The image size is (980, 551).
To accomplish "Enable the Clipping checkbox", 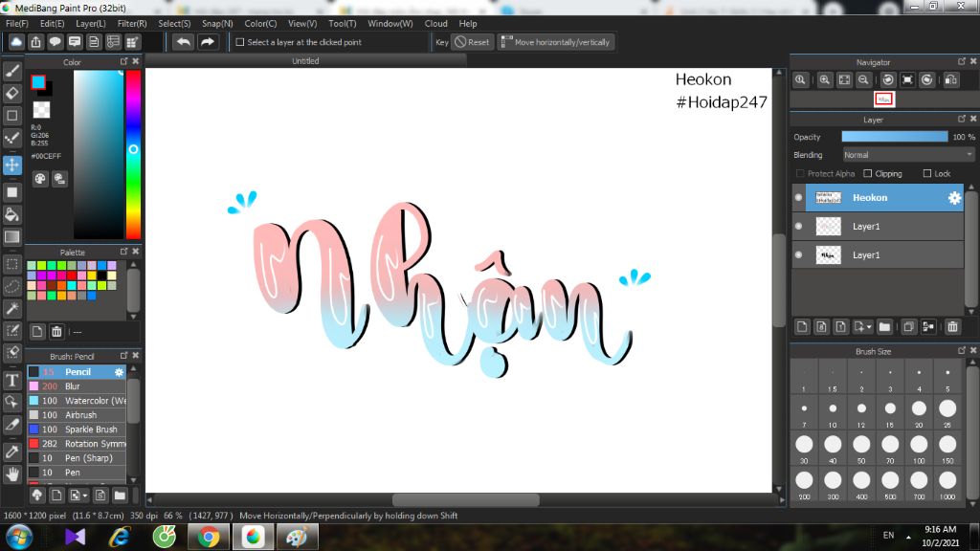I will (x=867, y=174).
